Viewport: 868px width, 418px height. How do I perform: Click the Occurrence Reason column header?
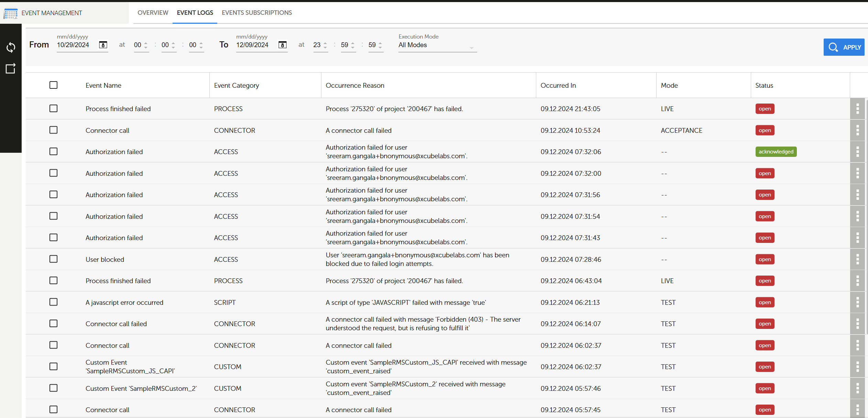point(355,85)
